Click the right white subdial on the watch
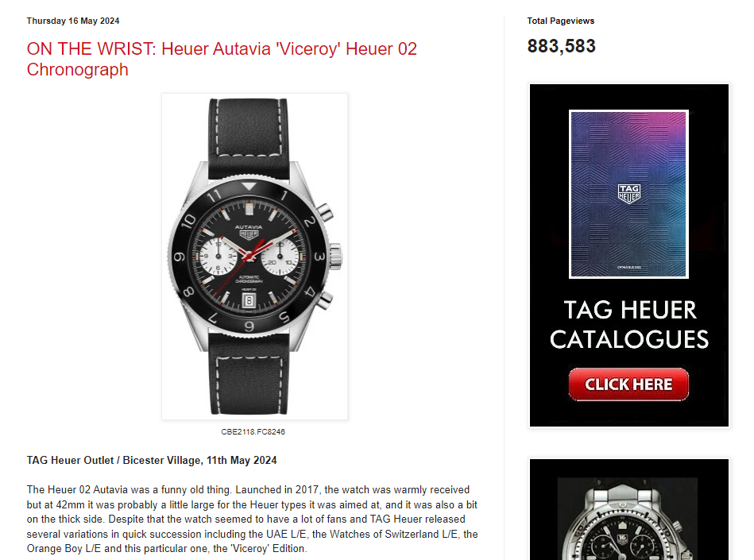Image resolution: width=754 pixels, height=560 pixels. [280, 257]
